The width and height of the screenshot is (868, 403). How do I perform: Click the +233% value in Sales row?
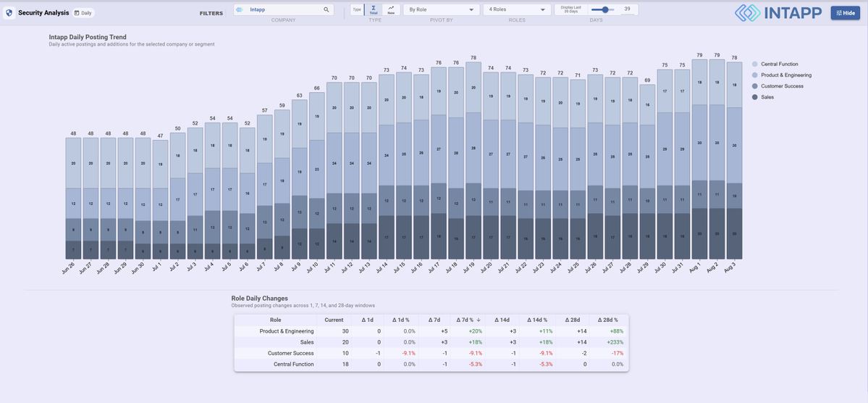[615, 342]
